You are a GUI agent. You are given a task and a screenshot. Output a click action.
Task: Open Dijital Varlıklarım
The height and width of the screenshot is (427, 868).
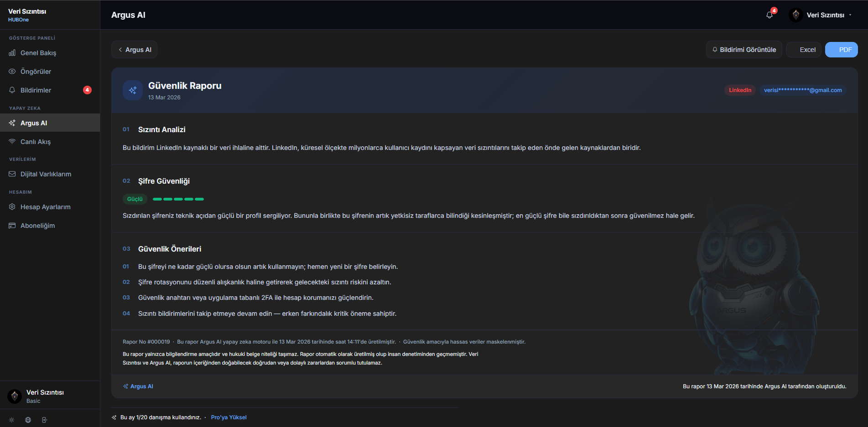tap(50, 174)
